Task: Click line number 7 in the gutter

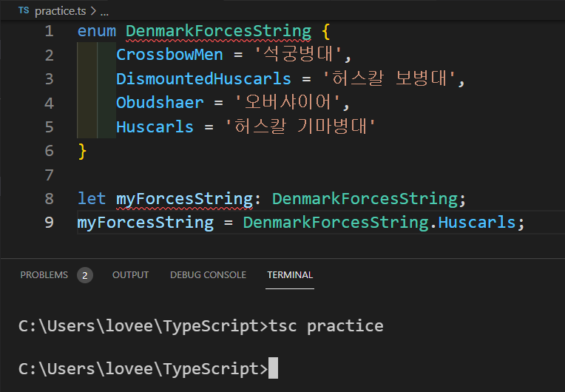Action: [50, 175]
